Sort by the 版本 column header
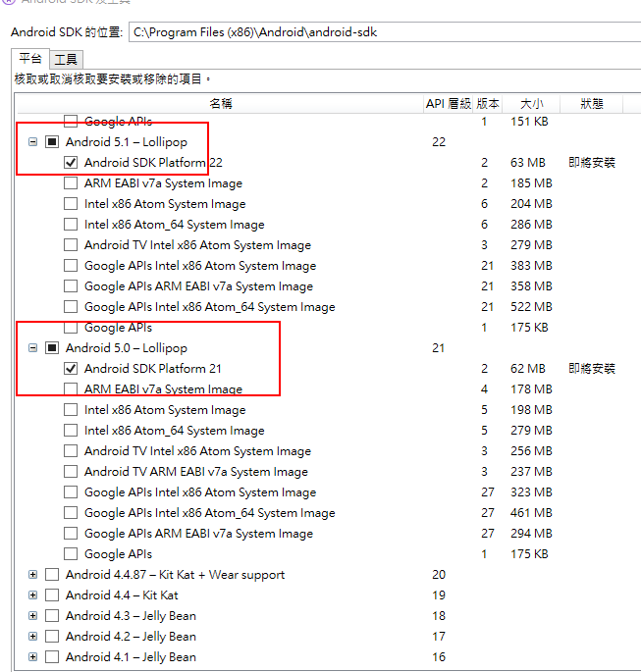Screen dimensions: 641x672 (488, 104)
